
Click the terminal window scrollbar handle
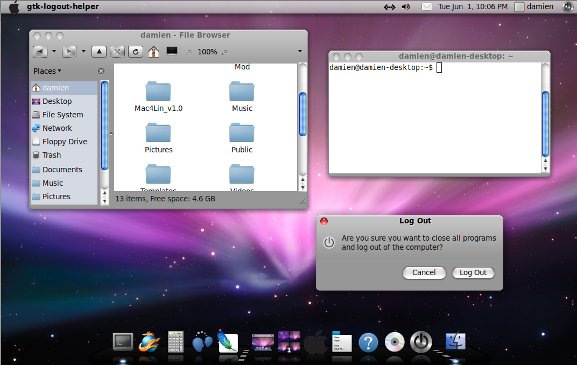[x=545, y=124]
